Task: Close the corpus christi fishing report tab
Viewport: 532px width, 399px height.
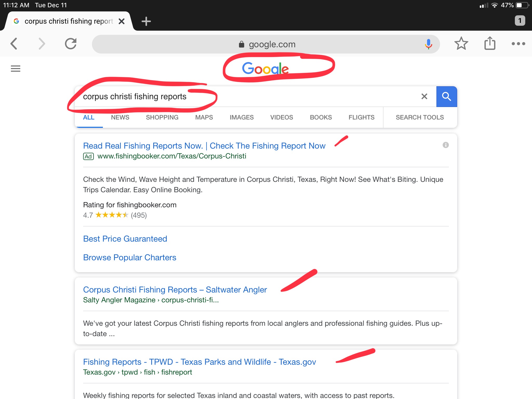Action: 122,21
